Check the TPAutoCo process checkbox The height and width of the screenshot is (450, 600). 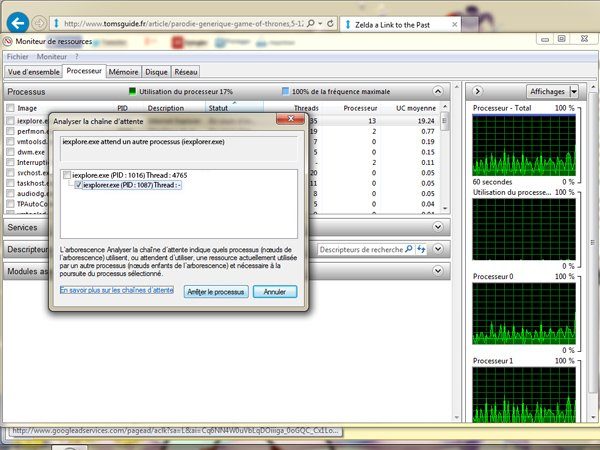click(x=10, y=204)
